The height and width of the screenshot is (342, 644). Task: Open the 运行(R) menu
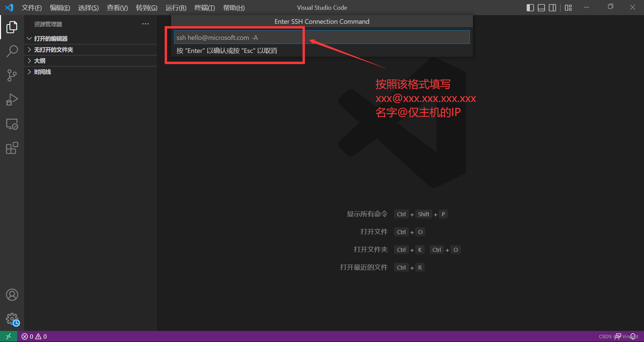[176, 7]
